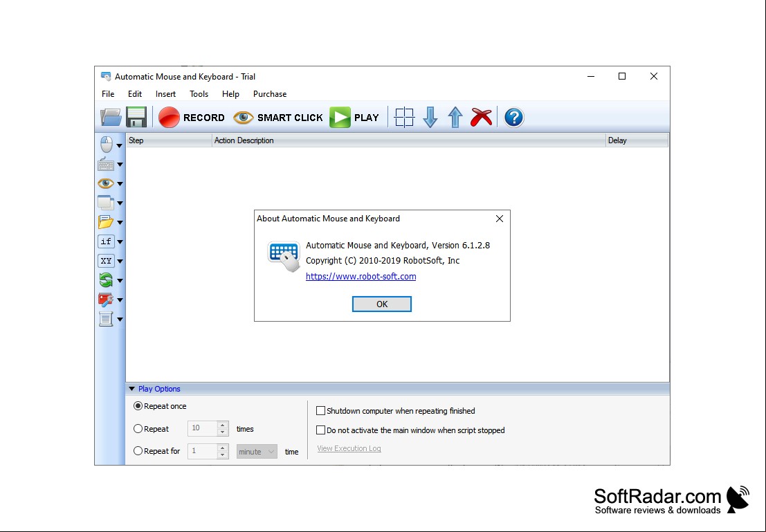Start recording with the RECORD button
This screenshot has height=532, width=766.
pos(192,117)
